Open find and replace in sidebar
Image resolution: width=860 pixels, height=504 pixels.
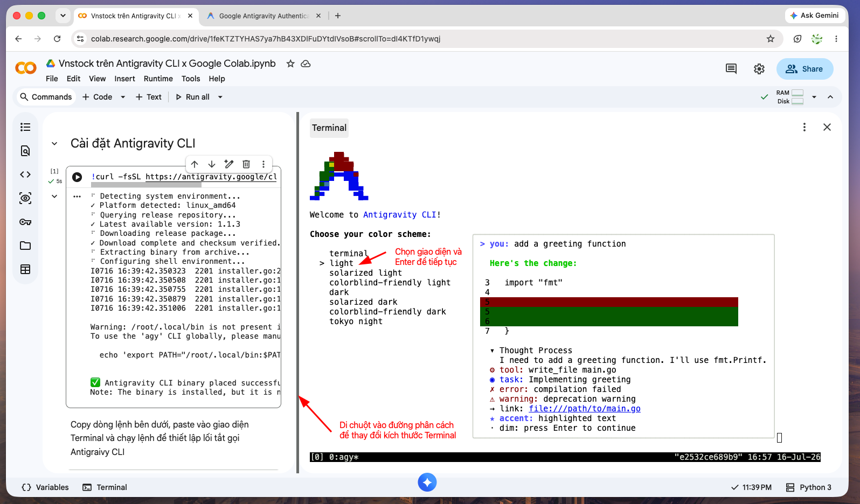25,151
